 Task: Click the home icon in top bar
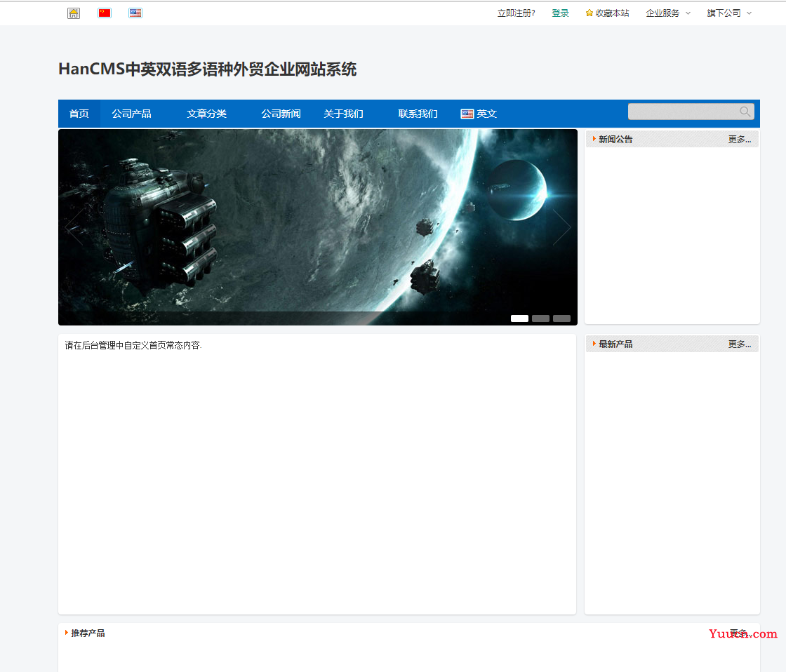(x=74, y=13)
